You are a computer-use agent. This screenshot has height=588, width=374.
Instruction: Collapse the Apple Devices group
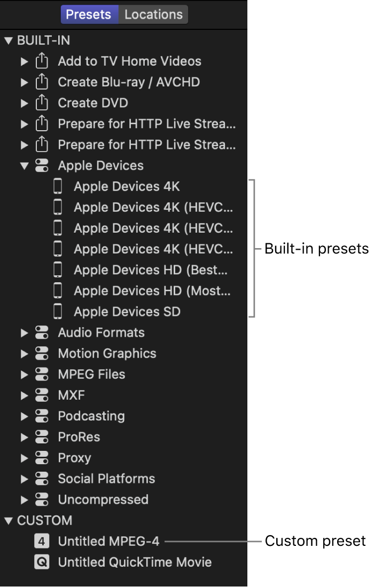(24, 165)
